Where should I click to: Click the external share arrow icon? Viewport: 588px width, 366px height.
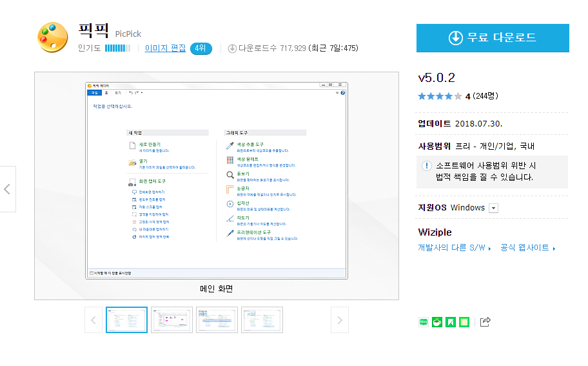[485, 321]
